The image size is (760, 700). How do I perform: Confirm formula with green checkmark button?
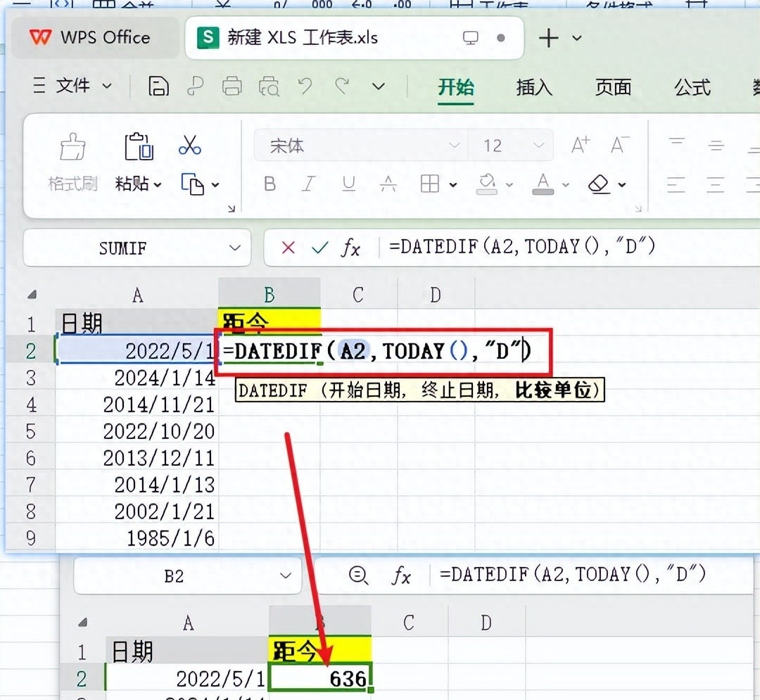[320, 248]
